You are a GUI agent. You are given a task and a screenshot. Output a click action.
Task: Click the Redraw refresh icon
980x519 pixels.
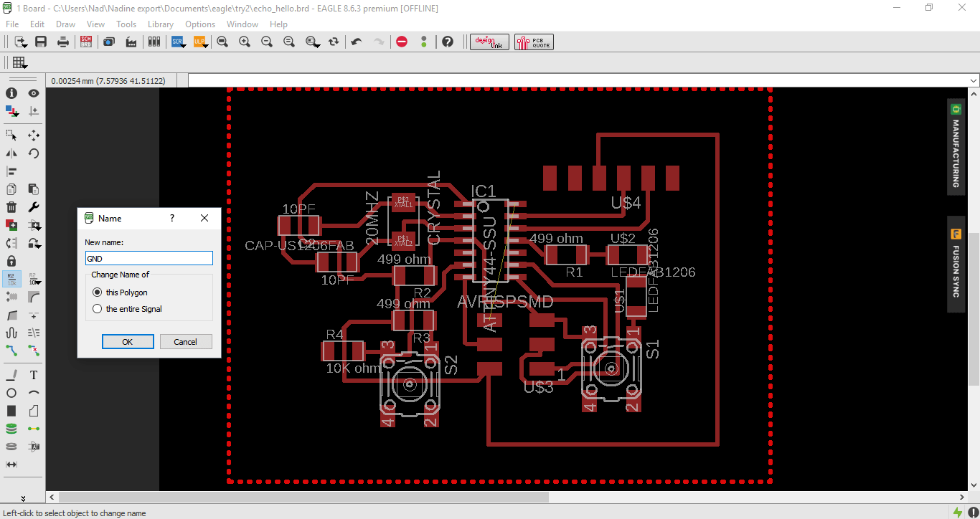click(334, 42)
